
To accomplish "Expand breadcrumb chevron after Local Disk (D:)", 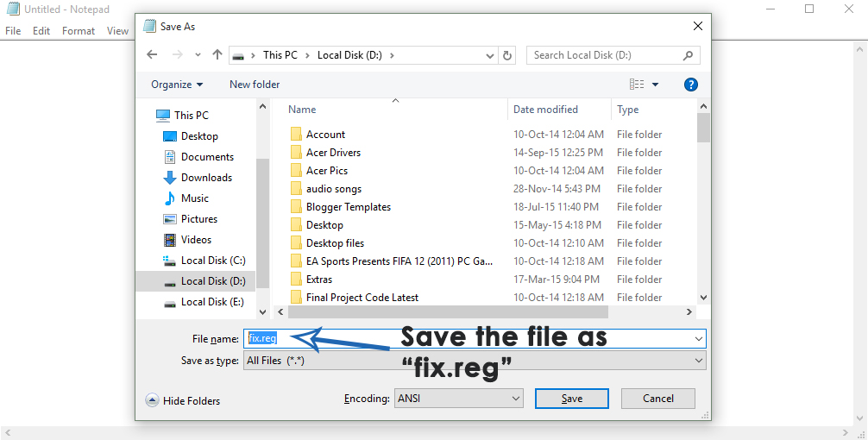I will coord(393,55).
